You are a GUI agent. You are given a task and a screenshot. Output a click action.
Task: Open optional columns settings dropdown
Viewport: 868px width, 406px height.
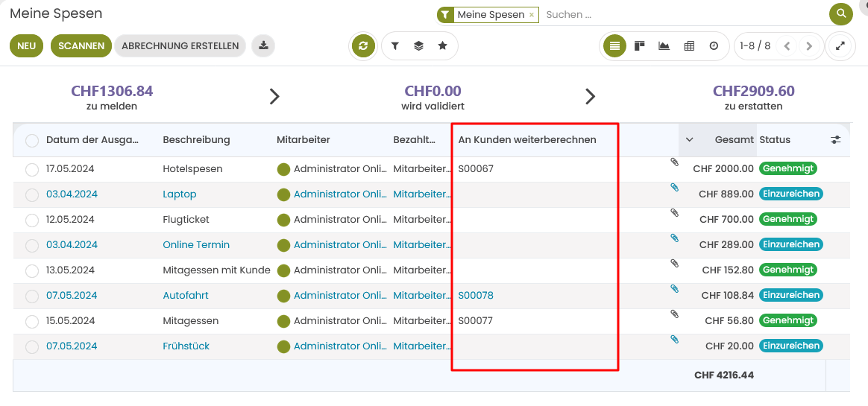pos(836,140)
